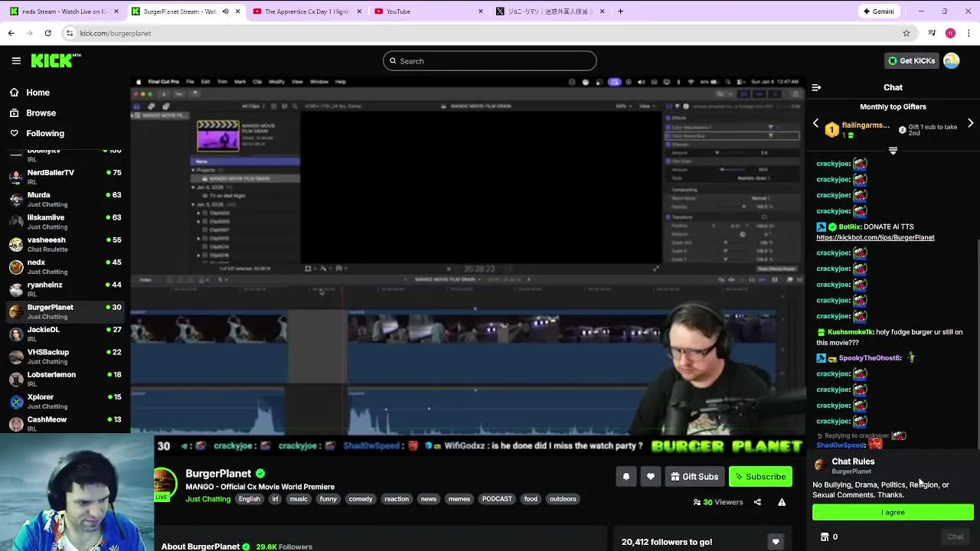Open the user profile avatar menu
980x551 pixels.
click(x=951, y=61)
